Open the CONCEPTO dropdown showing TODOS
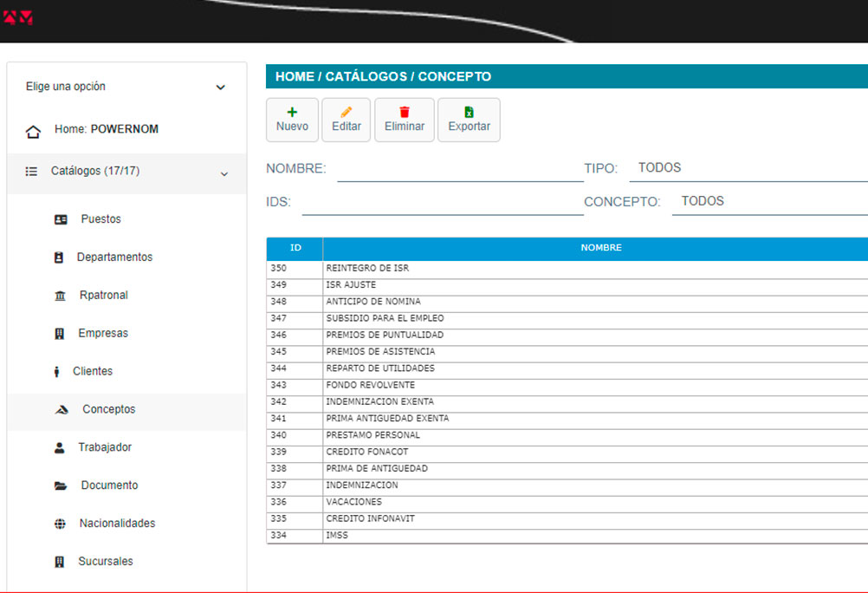The height and width of the screenshot is (593, 868). 771,201
